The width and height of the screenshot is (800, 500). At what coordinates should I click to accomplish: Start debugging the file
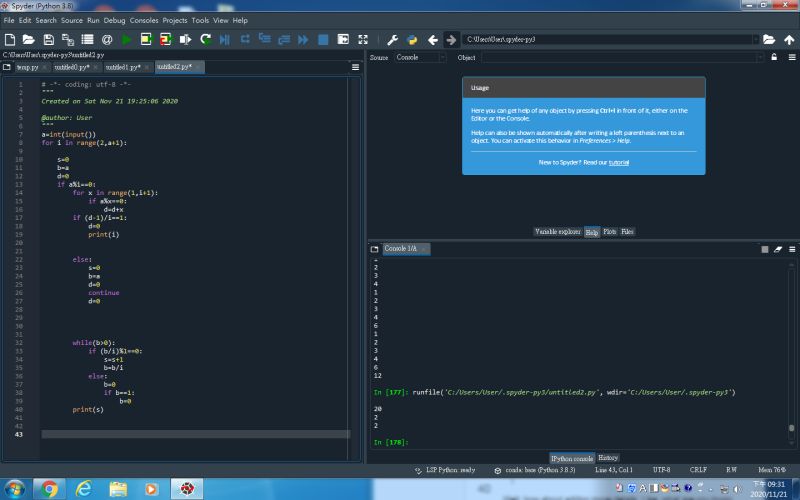point(224,39)
